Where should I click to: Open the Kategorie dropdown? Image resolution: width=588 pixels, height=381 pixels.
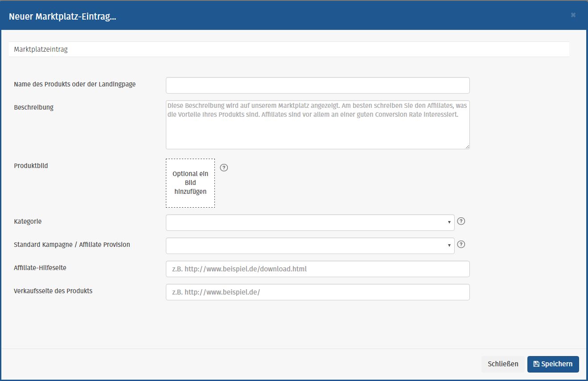click(x=310, y=222)
